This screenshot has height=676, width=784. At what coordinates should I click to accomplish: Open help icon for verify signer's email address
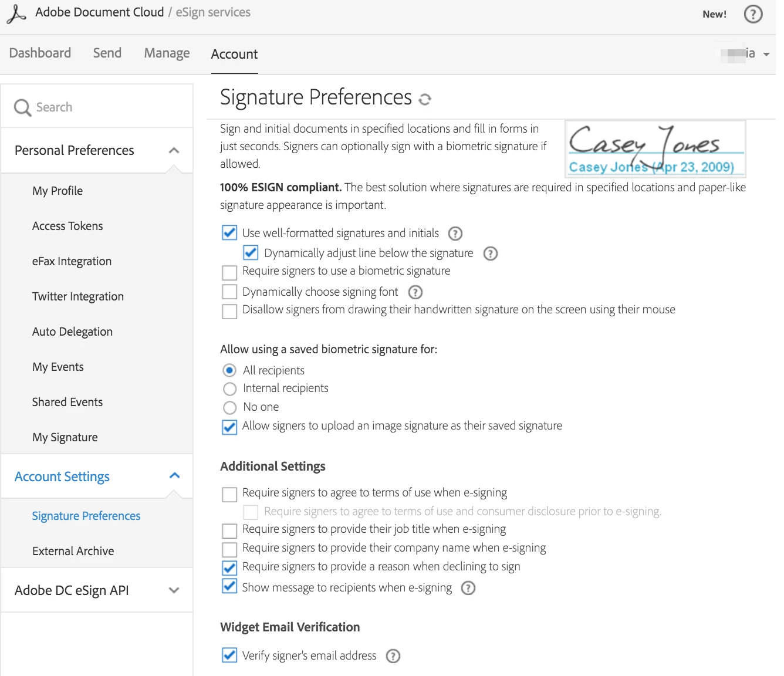pos(393,656)
